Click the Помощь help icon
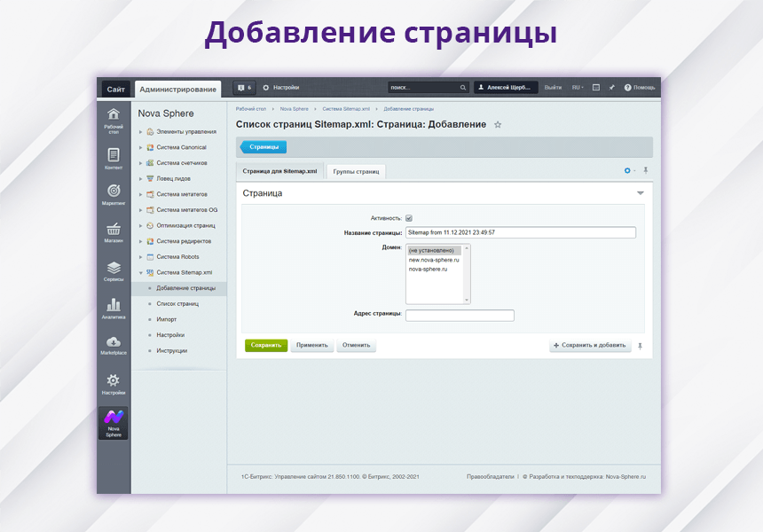 click(x=627, y=88)
